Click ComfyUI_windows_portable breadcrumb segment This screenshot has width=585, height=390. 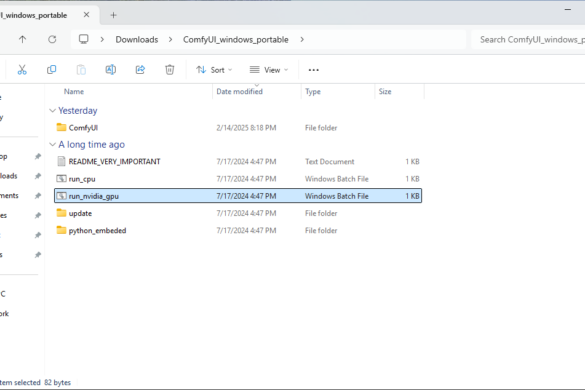click(235, 40)
